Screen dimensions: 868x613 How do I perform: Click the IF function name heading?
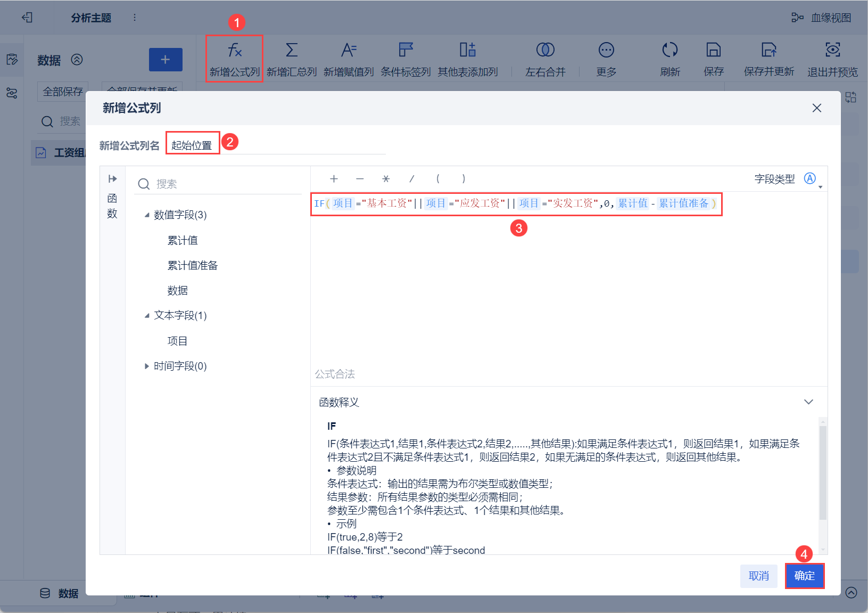(332, 426)
